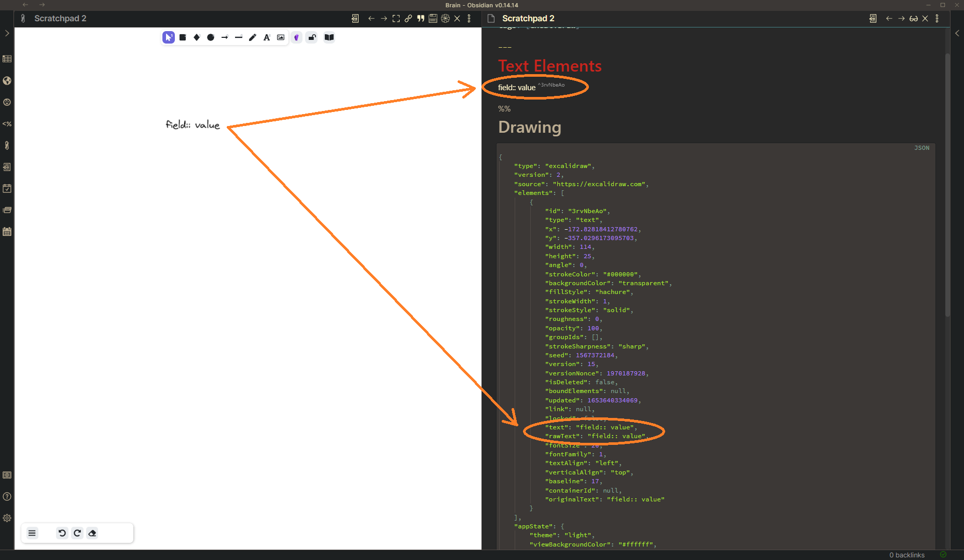The image size is (964, 560).
Task: Click the JSON code block label
Action: point(921,148)
